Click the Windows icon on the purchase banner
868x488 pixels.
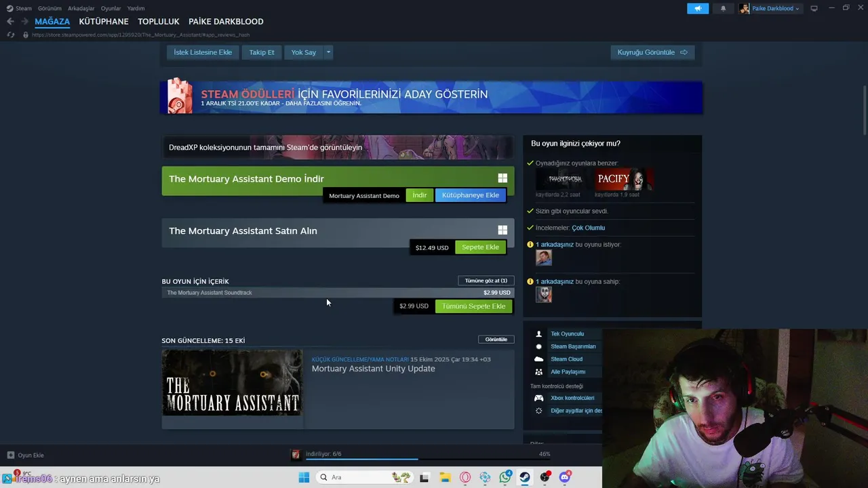click(x=502, y=230)
